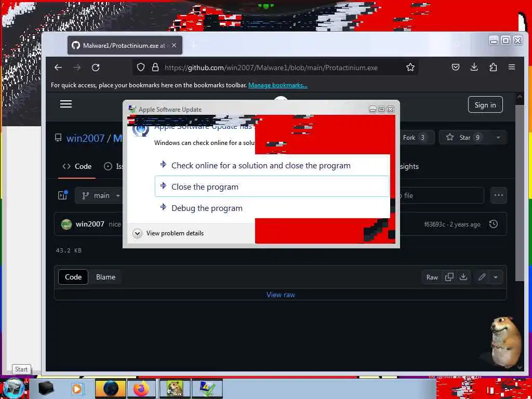Select the Code view tab
Screen dimensions: 532x399
(73, 277)
